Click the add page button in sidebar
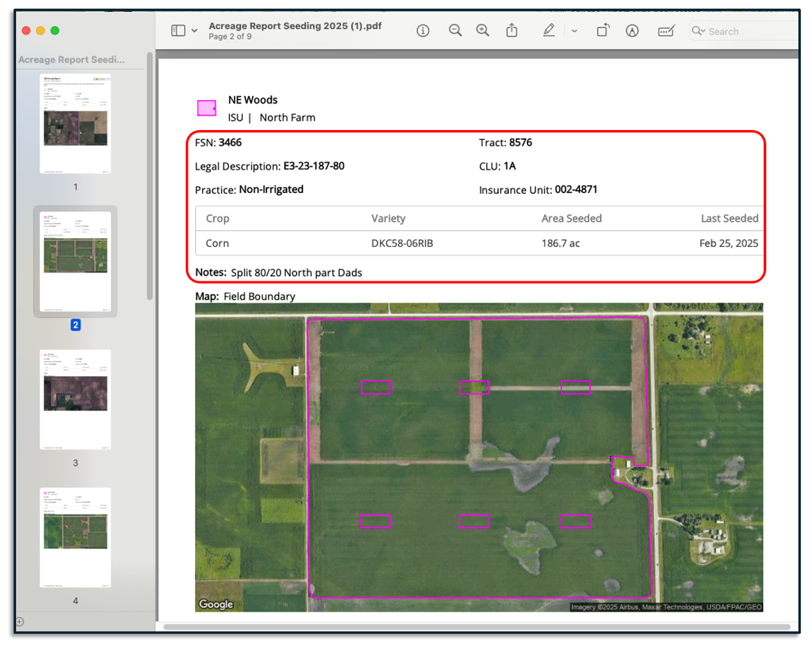 [19, 622]
